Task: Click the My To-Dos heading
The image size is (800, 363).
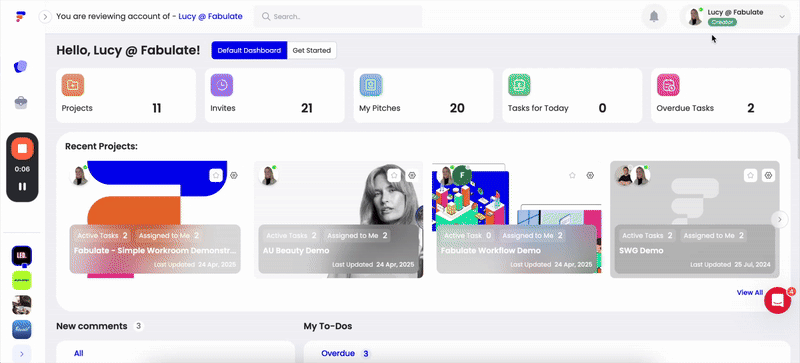Action: [x=328, y=326]
